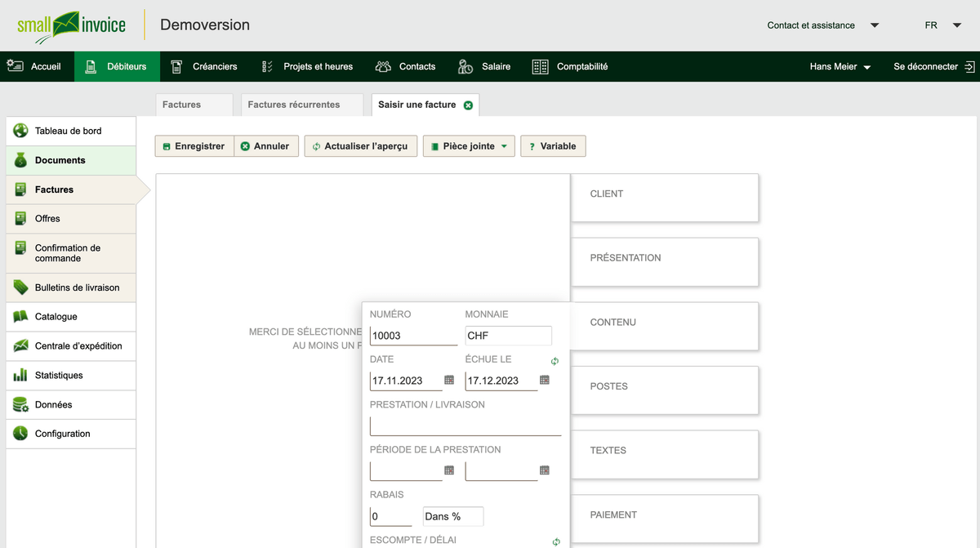Viewport: 980px width, 548px height.
Task: Open Catalogue from the sidebar icon
Action: pyautogui.click(x=20, y=317)
